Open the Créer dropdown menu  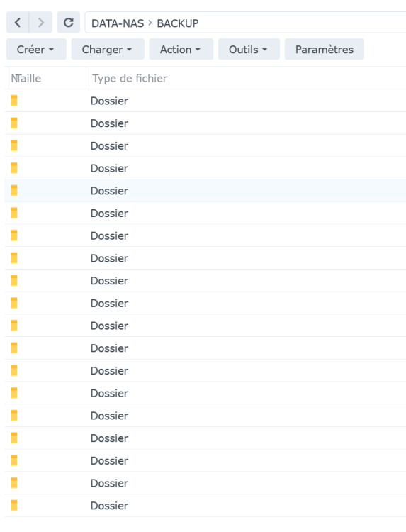coord(36,49)
